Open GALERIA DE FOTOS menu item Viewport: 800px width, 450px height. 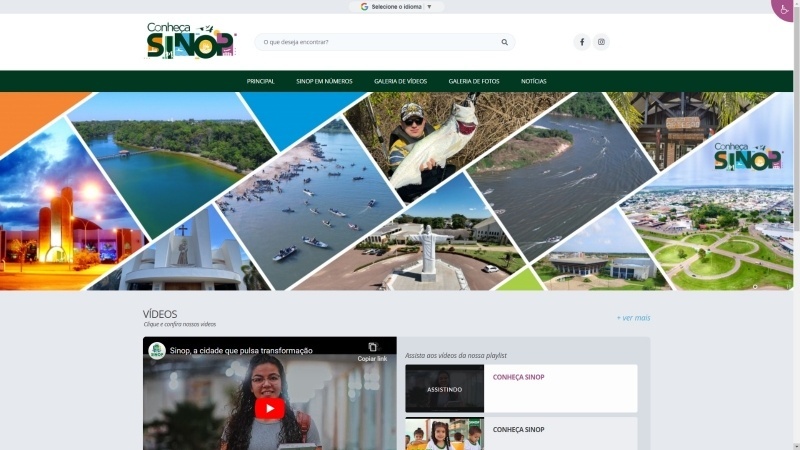point(474,81)
